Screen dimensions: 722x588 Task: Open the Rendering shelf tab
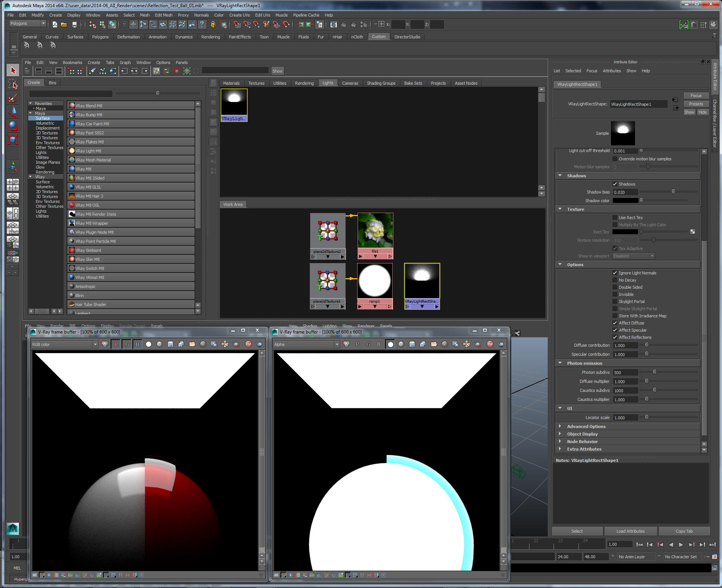(210, 37)
